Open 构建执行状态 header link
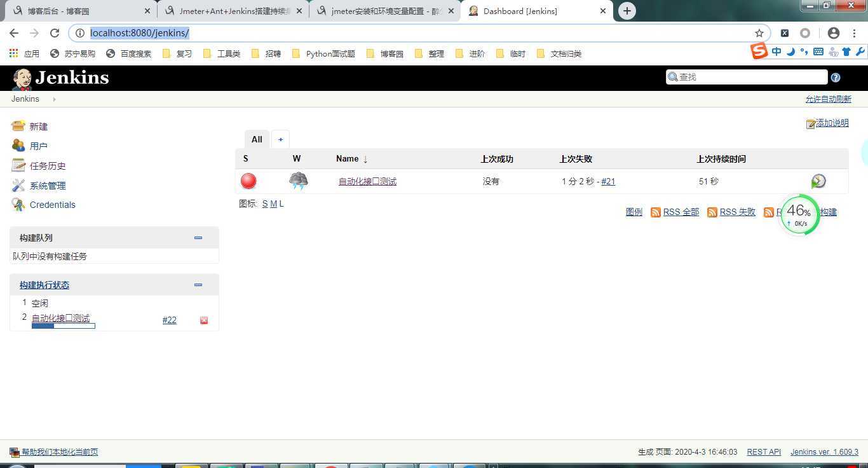The image size is (868, 468). [44, 285]
